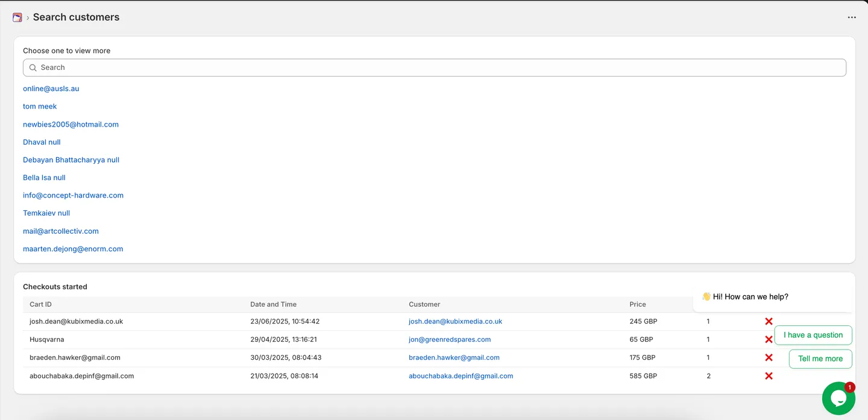Open customer online@ausls.au
The image size is (868, 420).
(x=51, y=89)
